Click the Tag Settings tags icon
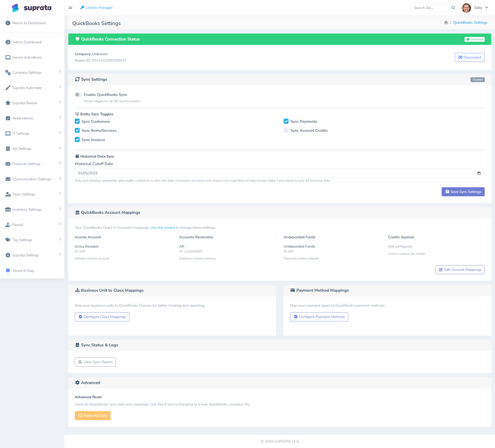The width and height of the screenshot is (495, 448). tap(8, 240)
